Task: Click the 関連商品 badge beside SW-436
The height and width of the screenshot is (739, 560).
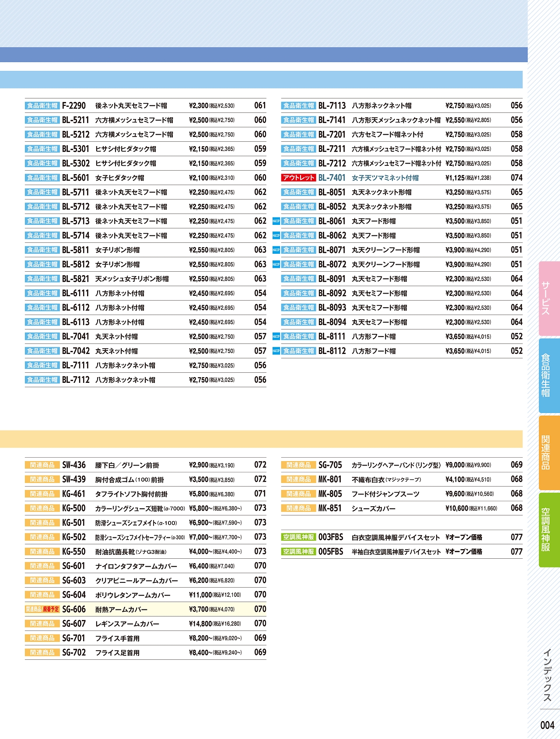Action: [x=42, y=465]
